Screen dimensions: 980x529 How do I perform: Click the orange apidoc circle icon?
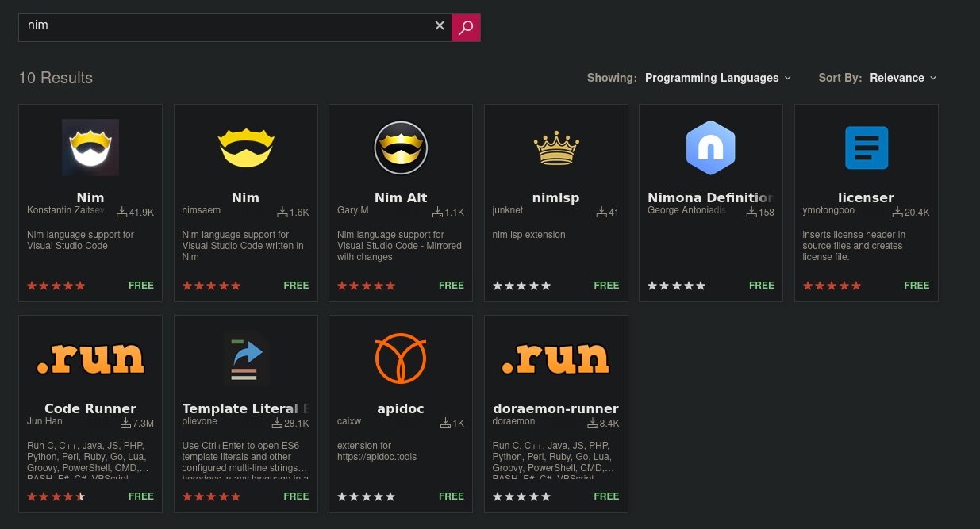pyautogui.click(x=401, y=358)
